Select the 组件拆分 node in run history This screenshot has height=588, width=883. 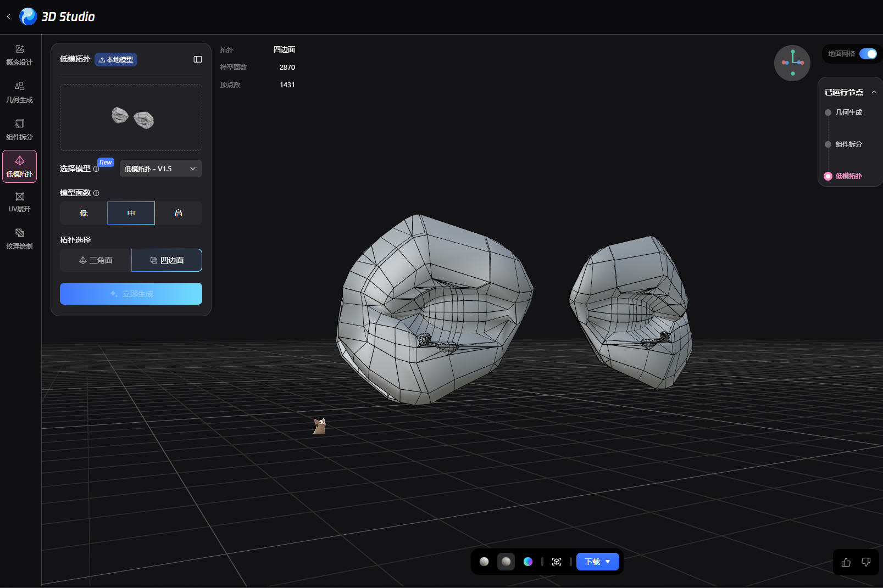click(843, 144)
